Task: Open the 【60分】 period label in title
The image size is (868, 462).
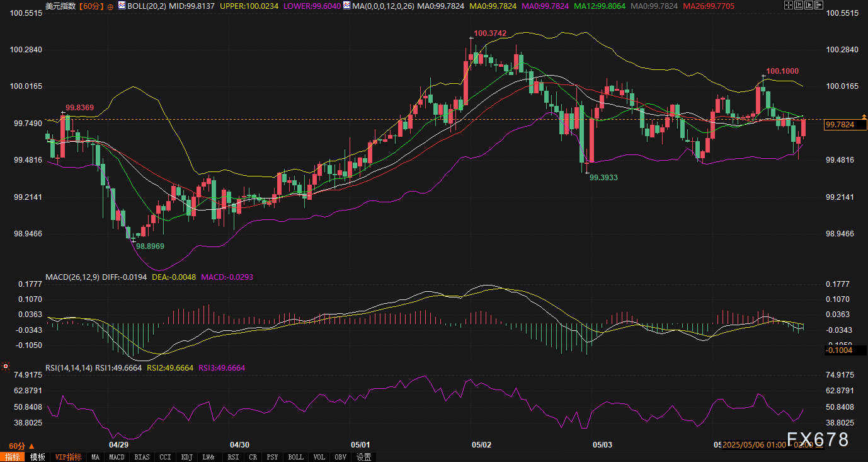Action: 91,6
